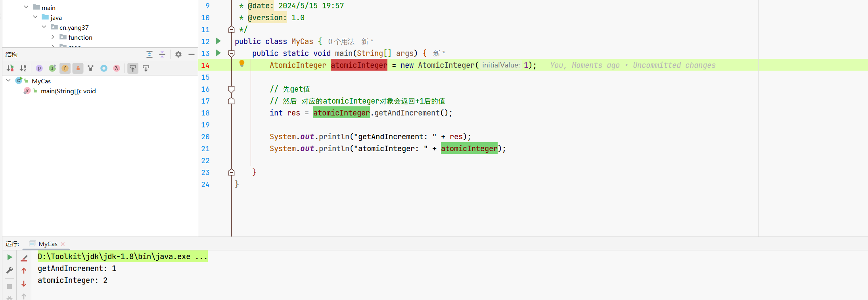Click the fold end marker at line 17
This screenshot has height=300, width=868.
(232, 101)
